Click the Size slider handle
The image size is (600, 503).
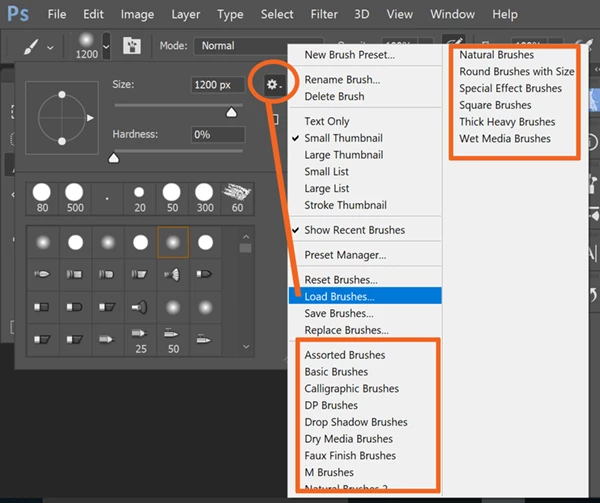point(231,112)
